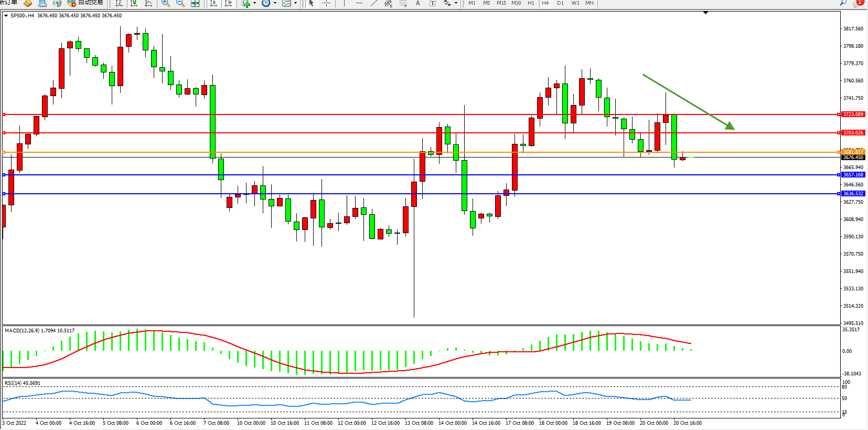Click the zoom out magnifier icon
868x430 pixels.
[x=180, y=3]
